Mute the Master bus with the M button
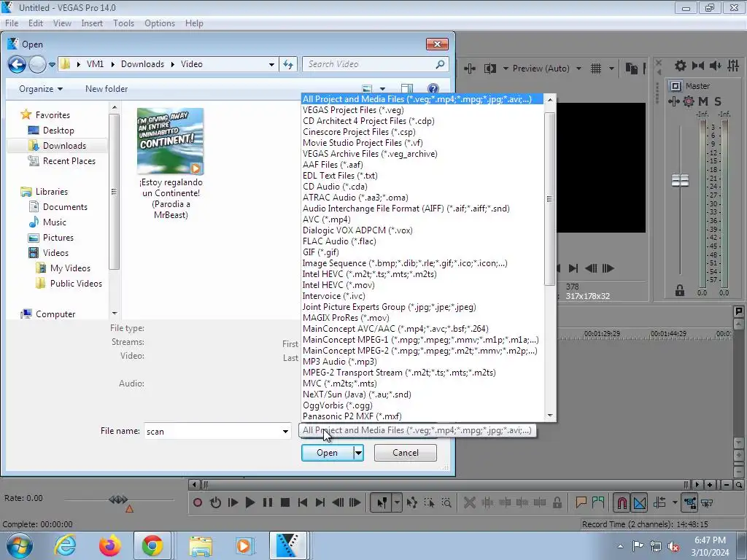The image size is (747, 560). click(x=703, y=101)
